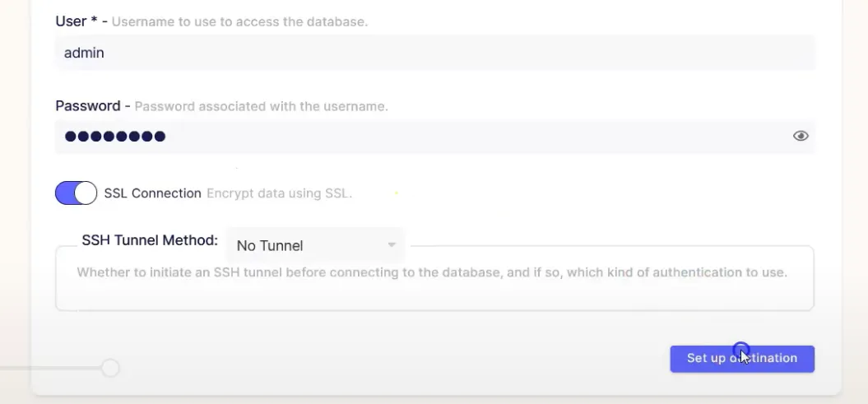Focus the Password input field
868x404 pixels.
pos(435,136)
